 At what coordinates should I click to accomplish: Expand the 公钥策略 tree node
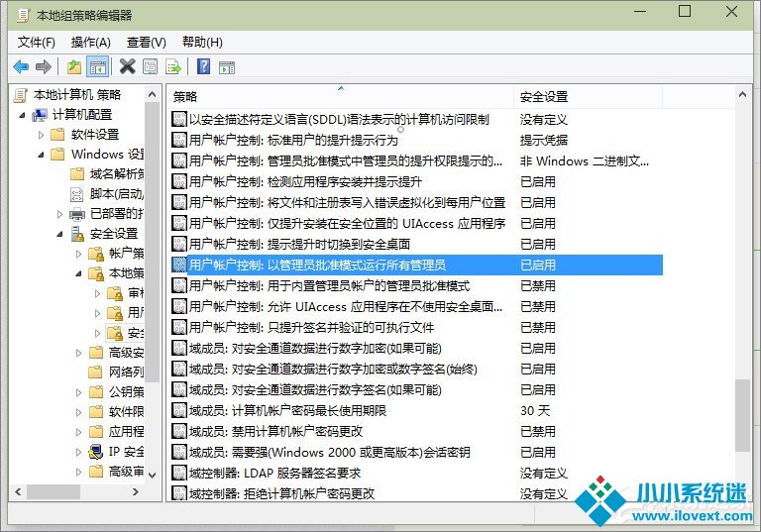[x=78, y=392]
